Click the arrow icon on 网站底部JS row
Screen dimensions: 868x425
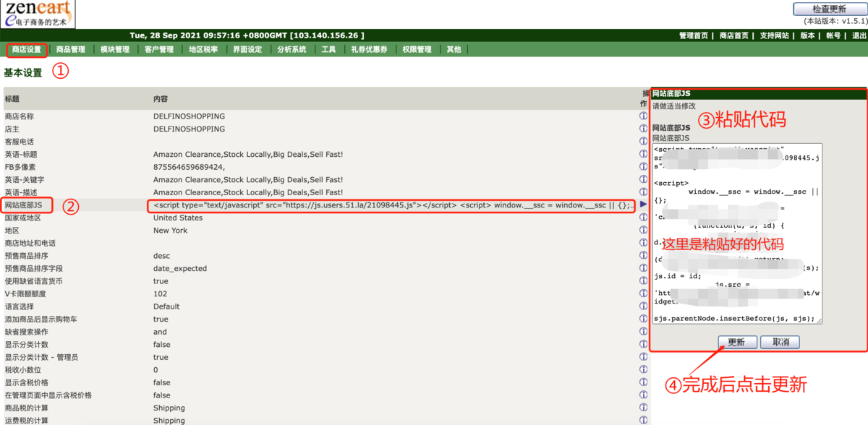643,205
